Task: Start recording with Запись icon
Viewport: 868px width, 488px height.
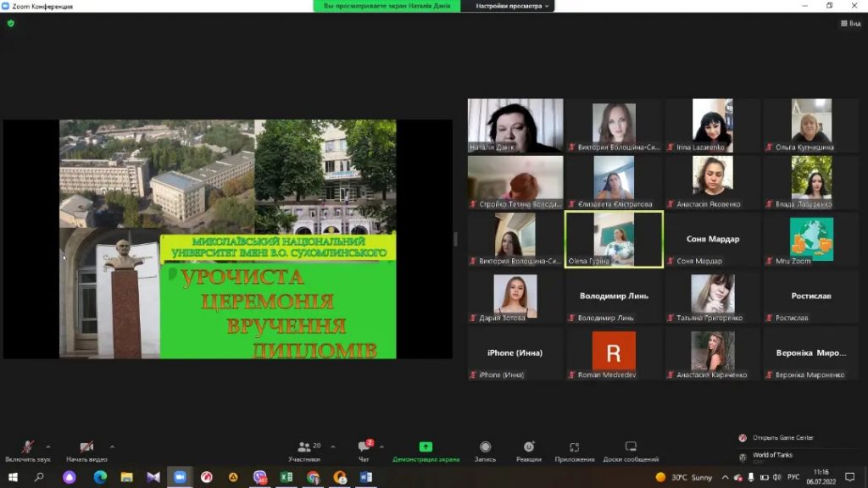Action: [x=485, y=450]
